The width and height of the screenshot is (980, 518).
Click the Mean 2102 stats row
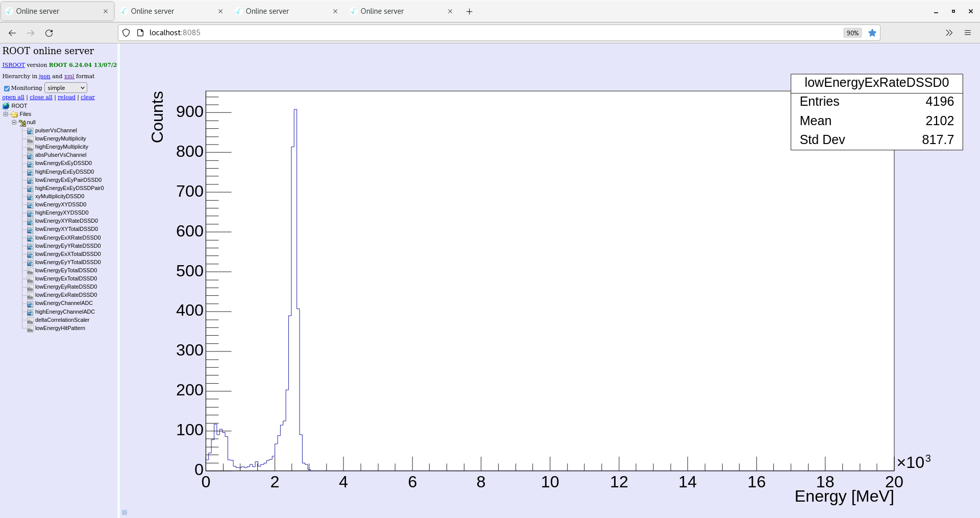[876, 121]
